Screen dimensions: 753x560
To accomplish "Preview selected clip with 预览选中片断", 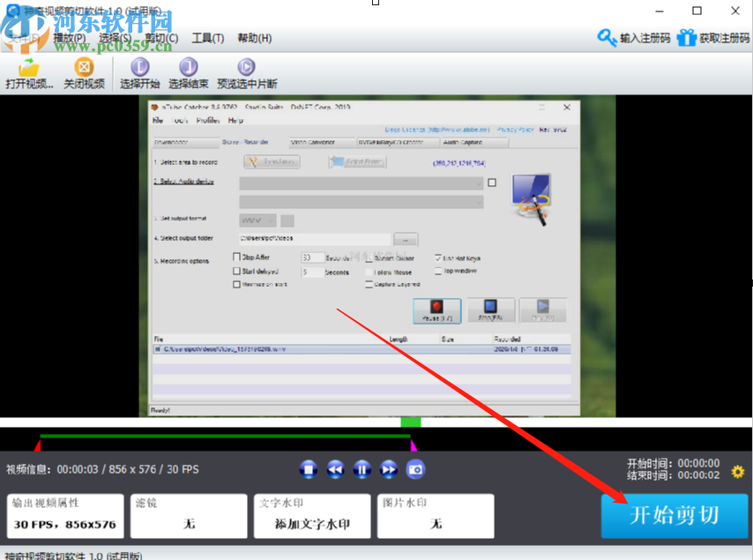I will pyautogui.click(x=247, y=74).
